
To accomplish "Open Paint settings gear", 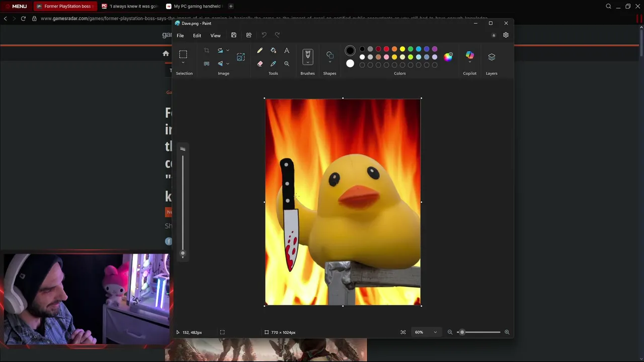I will 506,35.
